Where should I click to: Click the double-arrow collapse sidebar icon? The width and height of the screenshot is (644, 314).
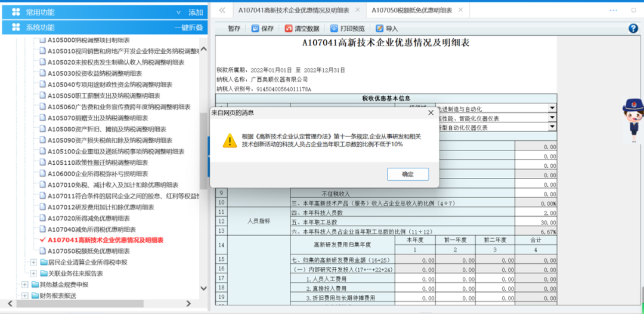(x=221, y=10)
